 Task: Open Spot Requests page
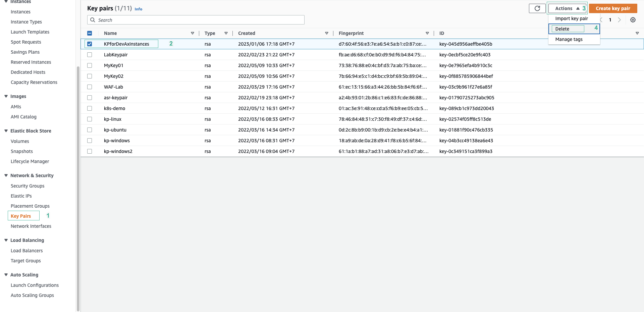(26, 42)
